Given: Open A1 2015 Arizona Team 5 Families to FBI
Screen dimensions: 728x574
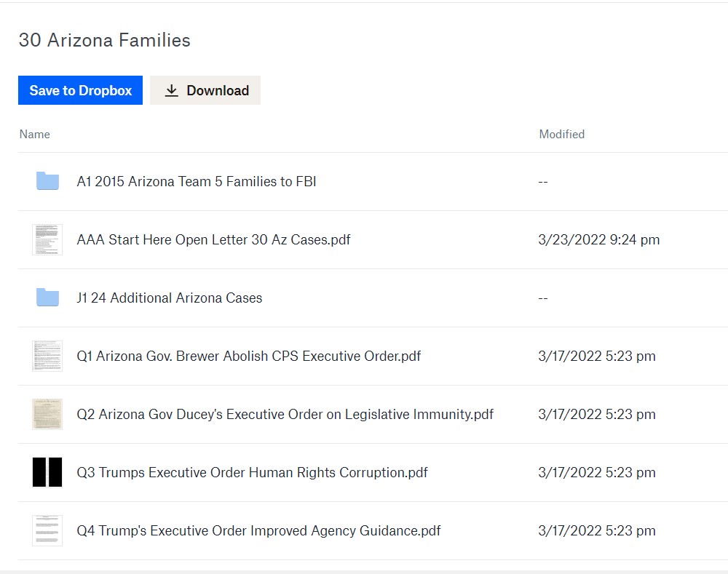Looking at the screenshot, I should tap(197, 181).
